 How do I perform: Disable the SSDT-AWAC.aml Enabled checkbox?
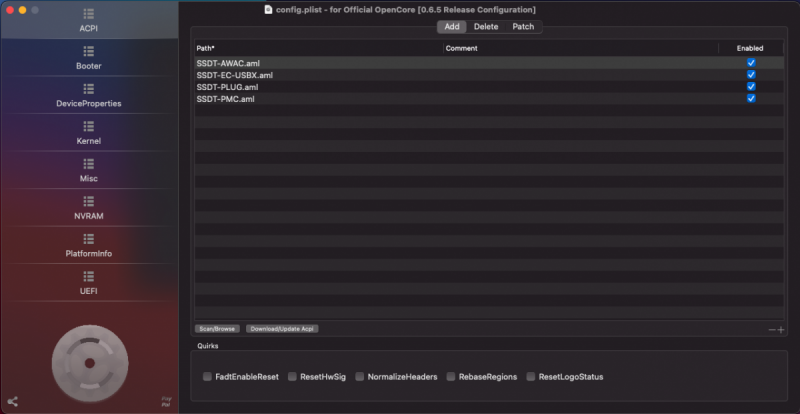click(751, 63)
